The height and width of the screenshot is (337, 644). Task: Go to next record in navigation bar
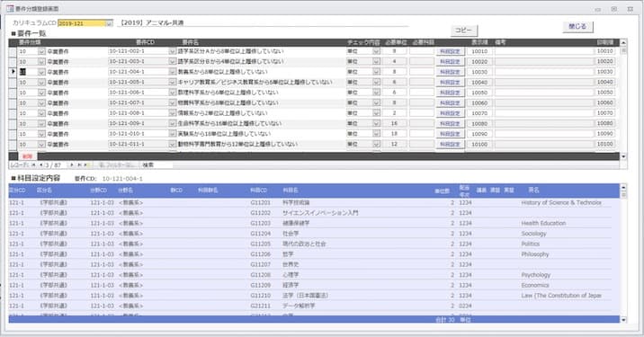72,165
